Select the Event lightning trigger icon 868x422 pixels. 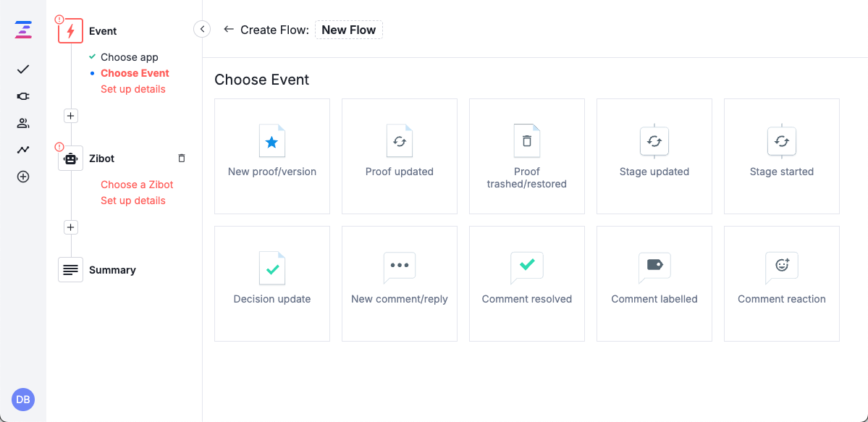pyautogui.click(x=70, y=30)
